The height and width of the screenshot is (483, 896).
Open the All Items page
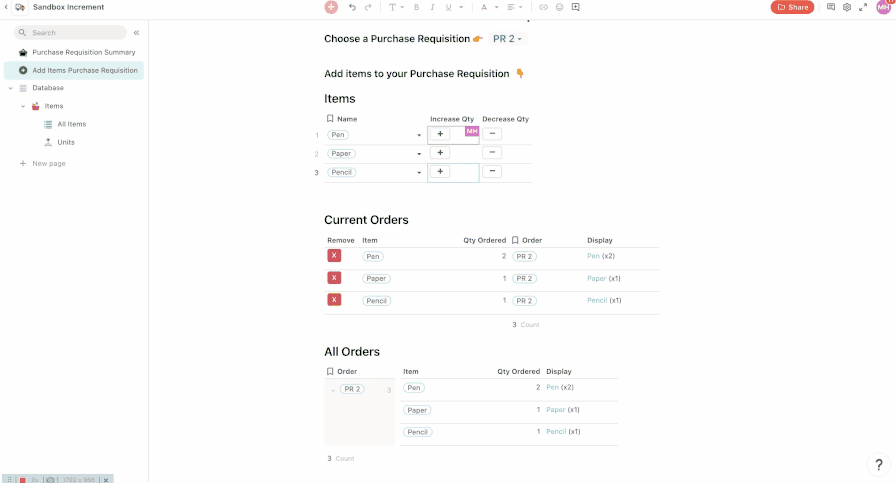tap(71, 124)
